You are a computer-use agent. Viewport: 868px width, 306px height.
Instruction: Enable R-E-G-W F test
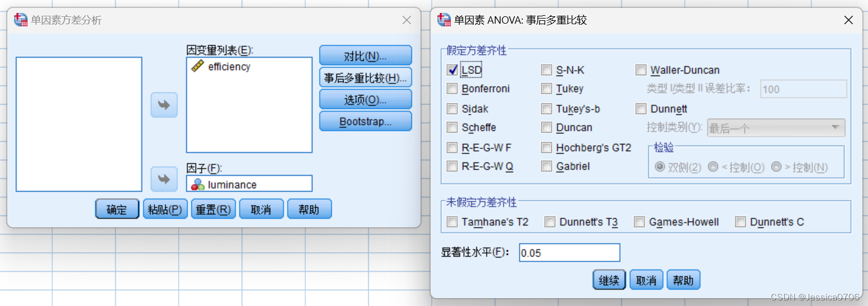[x=452, y=148]
